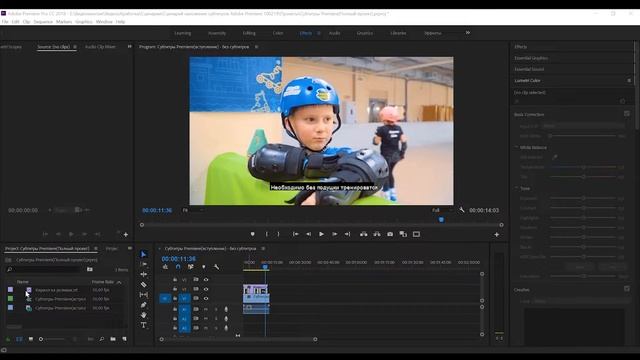
Task: Select the Hand tool
Action: click(144, 315)
